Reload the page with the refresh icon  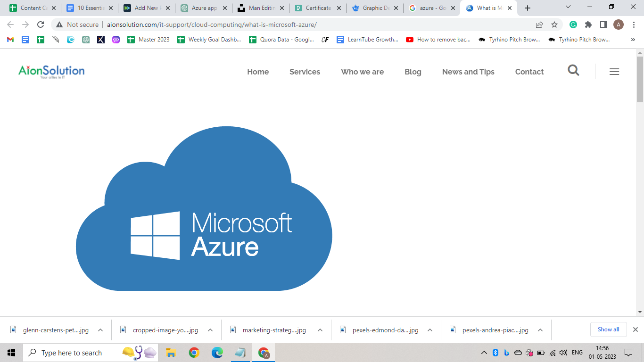[41, 25]
